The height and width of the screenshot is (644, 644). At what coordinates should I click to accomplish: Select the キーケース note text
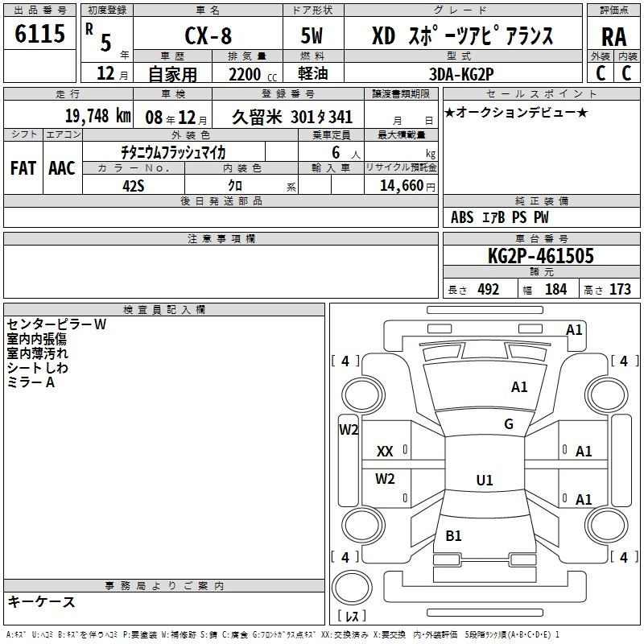click(x=42, y=602)
